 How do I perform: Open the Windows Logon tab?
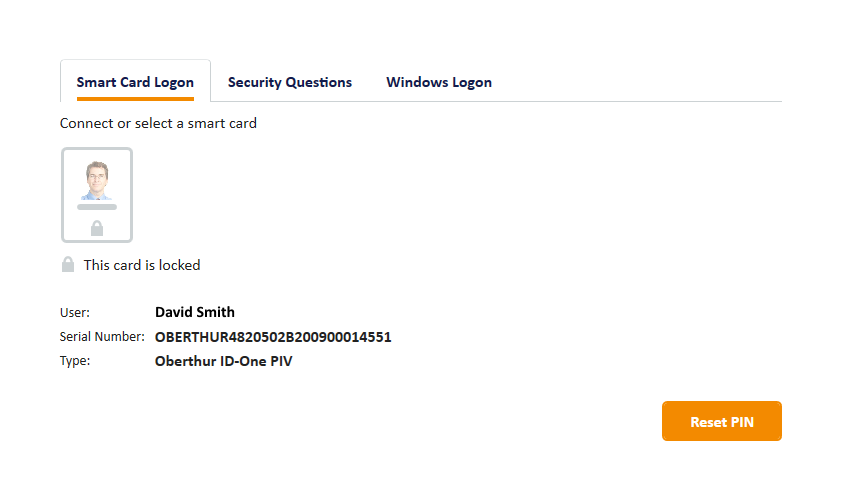pyautogui.click(x=439, y=82)
